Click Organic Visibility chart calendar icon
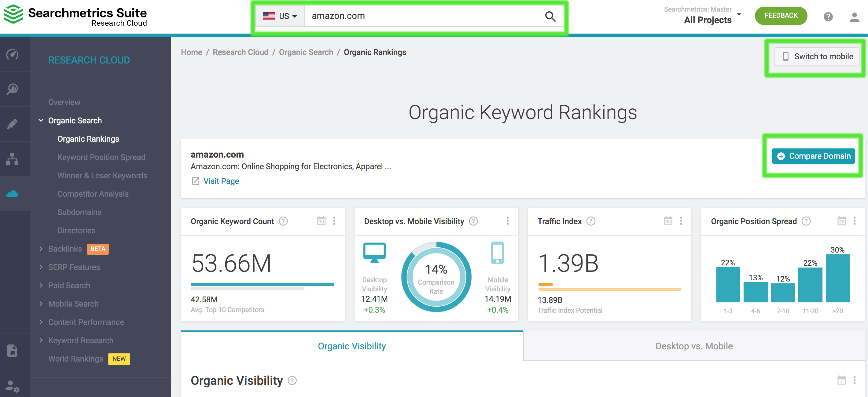The width and height of the screenshot is (868, 397). coord(841,380)
